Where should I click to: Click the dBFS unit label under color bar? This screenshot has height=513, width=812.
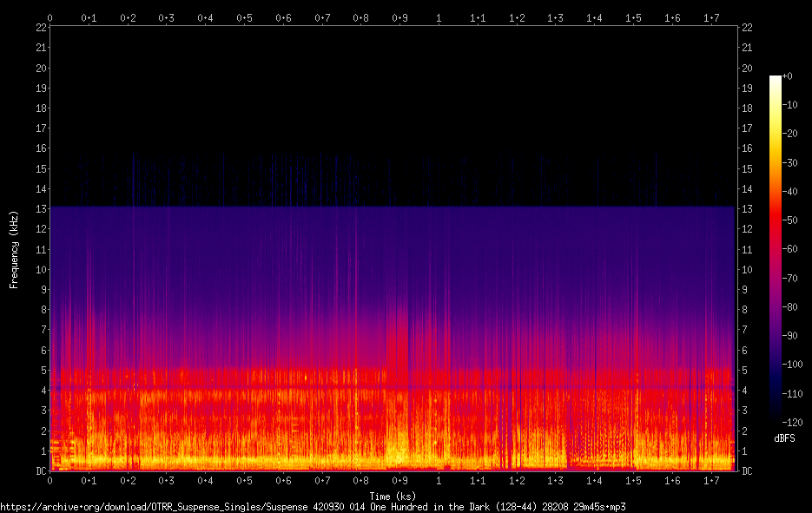[x=784, y=438]
